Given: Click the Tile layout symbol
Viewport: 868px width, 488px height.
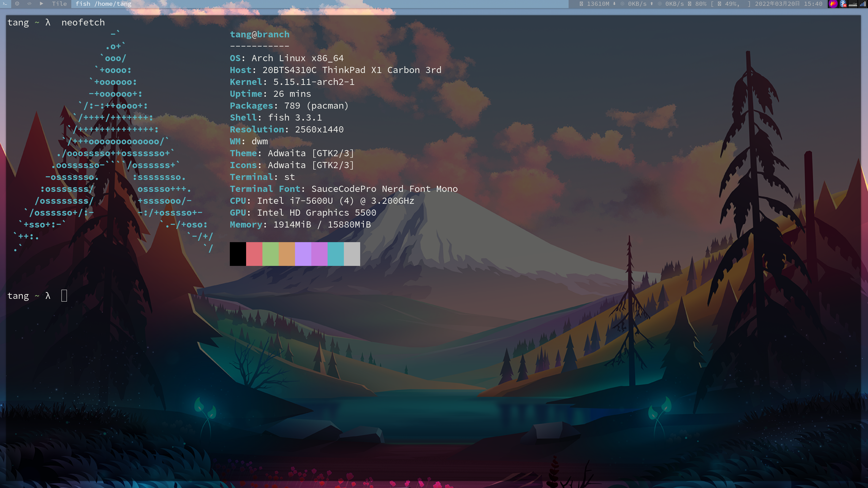Looking at the screenshot, I should [x=59, y=4].
